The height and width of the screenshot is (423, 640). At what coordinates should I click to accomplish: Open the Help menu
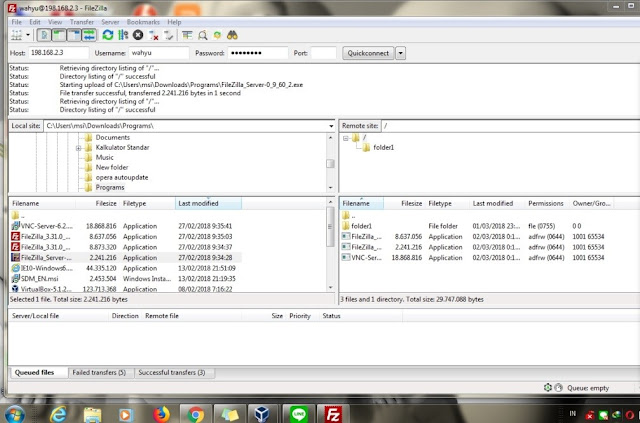click(174, 22)
